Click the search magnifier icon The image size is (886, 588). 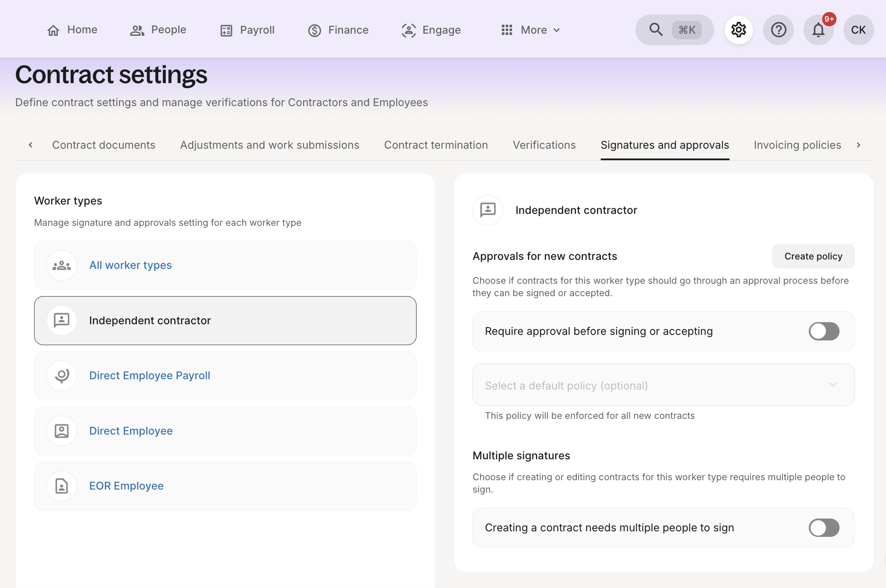(656, 30)
